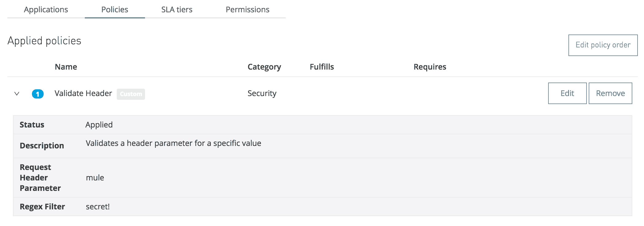
Task: Go to the Permissions tab
Action: click(x=248, y=10)
